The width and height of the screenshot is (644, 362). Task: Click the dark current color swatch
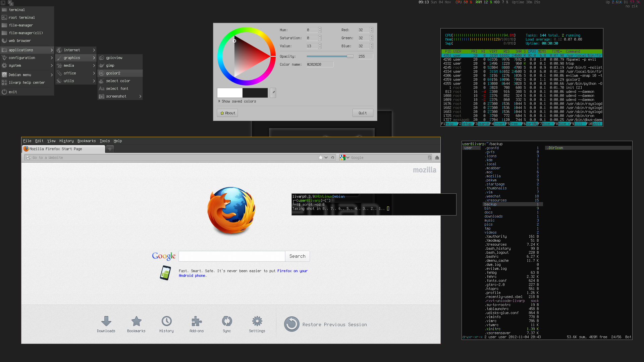pos(255,93)
